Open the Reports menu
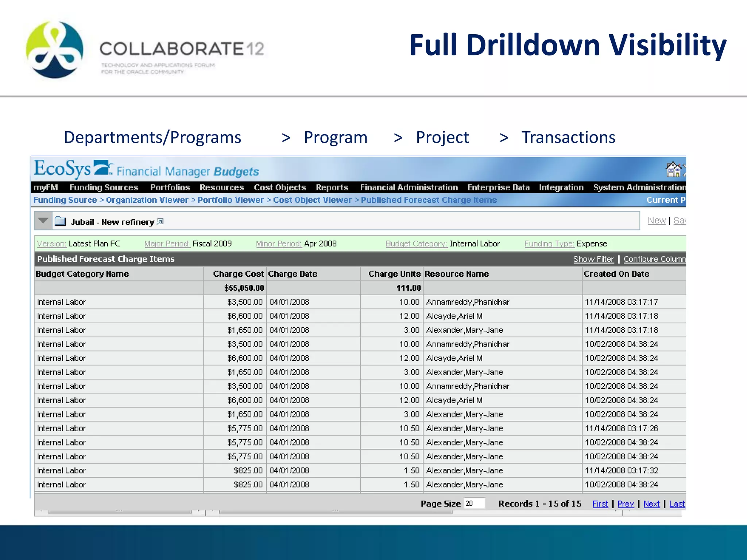This screenshot has width=747, height=560. (332, 187)
